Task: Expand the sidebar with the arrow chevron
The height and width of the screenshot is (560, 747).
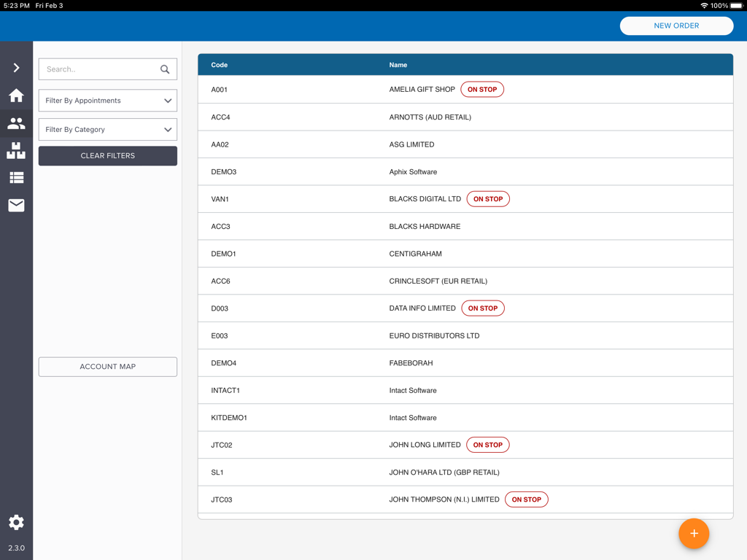Action: (16, 67)
